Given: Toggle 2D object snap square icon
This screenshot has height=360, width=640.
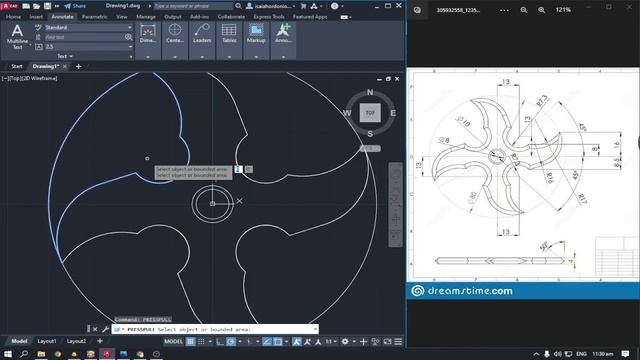Looking at the screenshot, I should click(278, 342).
